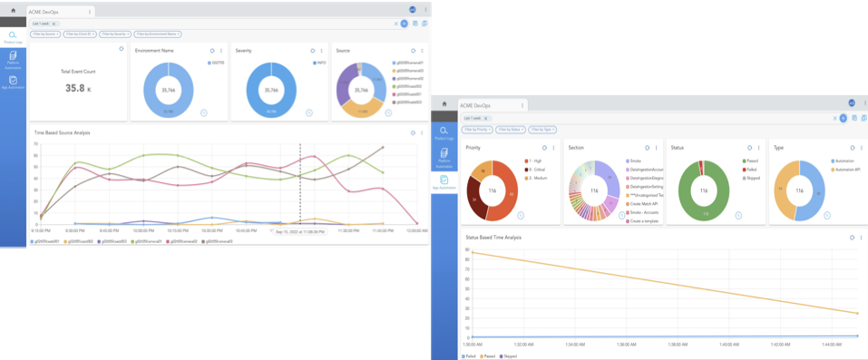Toggle the Failed series in the Status donut legend
This screenshot has width=868, height=360.
coord(748,170)
